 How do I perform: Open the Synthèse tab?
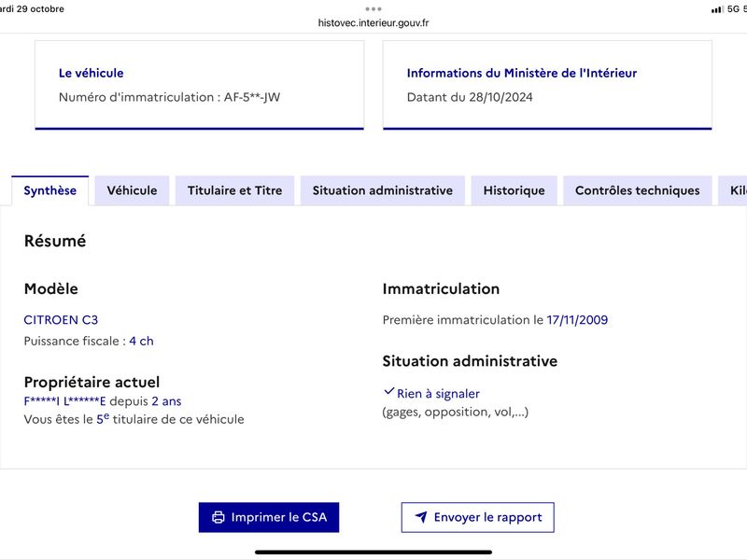[50, 190]
